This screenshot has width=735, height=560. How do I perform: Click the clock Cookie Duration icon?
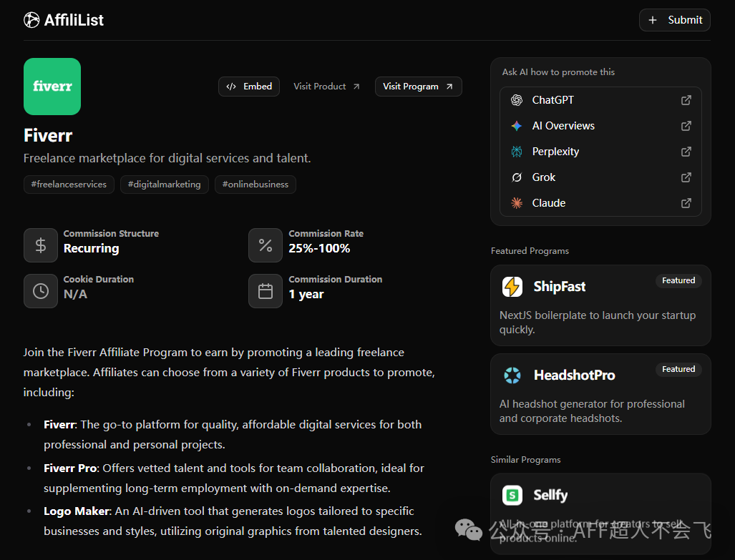pyautogui.click(x=41, y=291)
